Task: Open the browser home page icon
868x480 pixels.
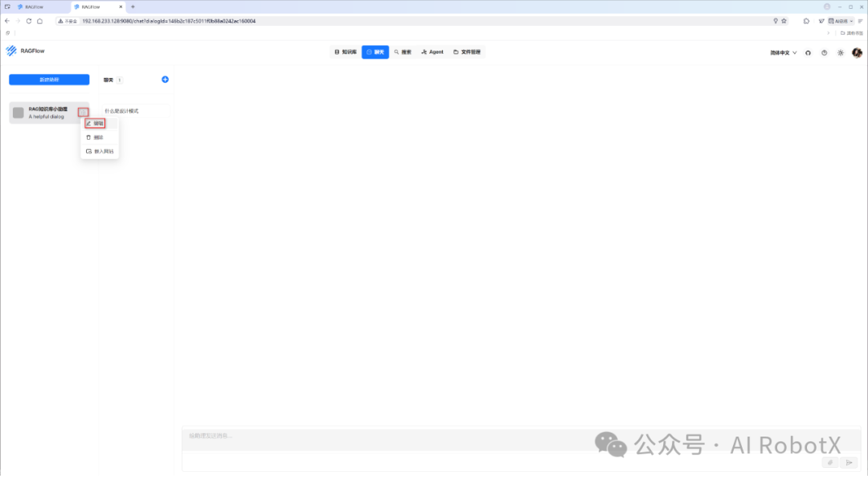Action: tap(40, 21)
